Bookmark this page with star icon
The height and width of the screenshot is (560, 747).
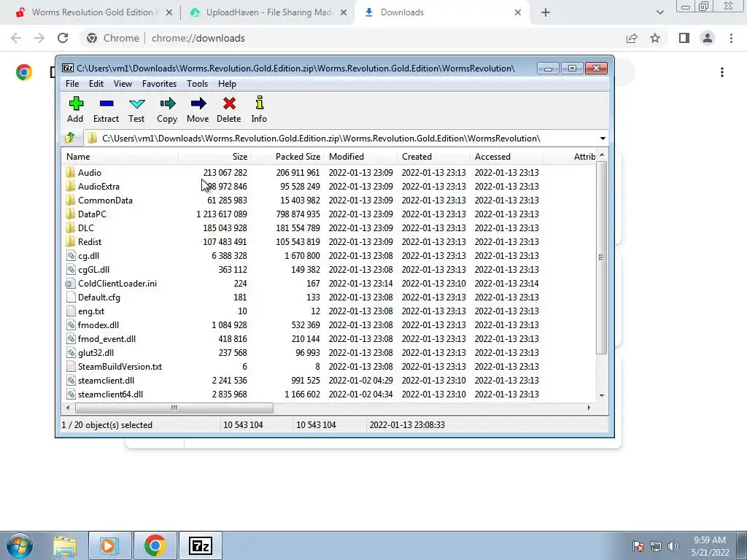pos(655,38)
